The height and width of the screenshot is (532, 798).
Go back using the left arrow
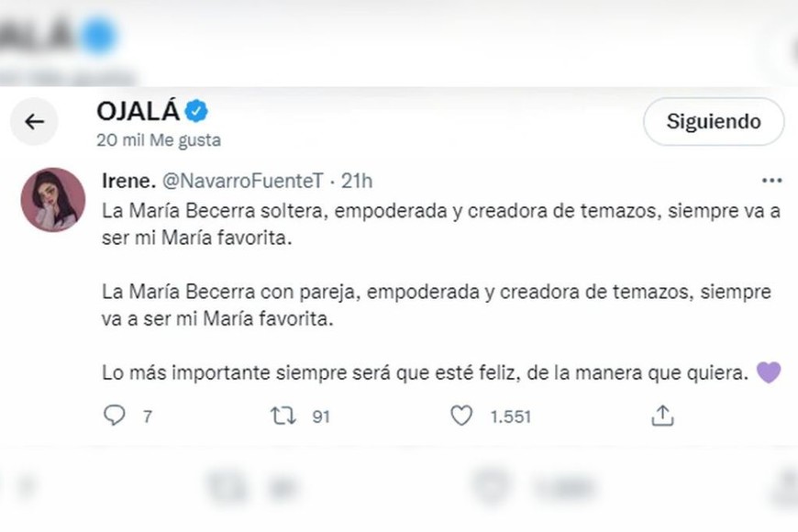(35, 121)
